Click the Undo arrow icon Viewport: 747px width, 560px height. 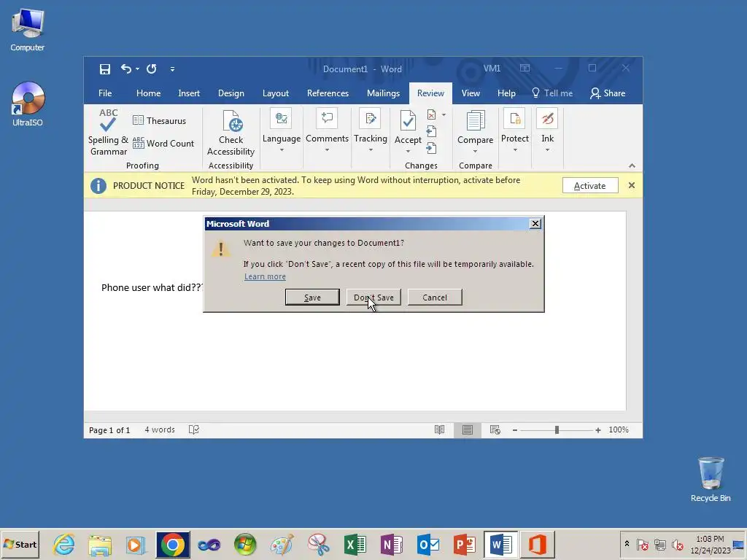pyautogui.click(x=125, y=69)
